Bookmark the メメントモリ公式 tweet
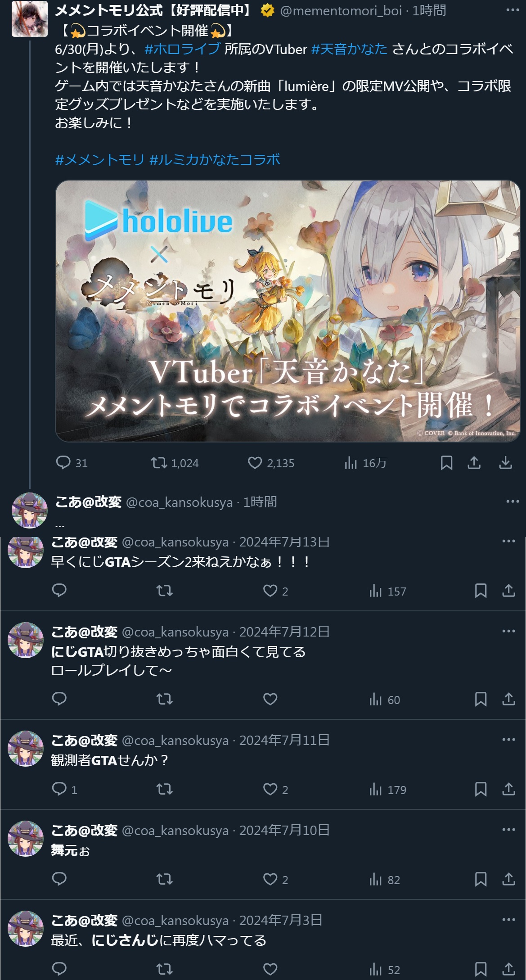The image size is (526, 980). point(446,463)
